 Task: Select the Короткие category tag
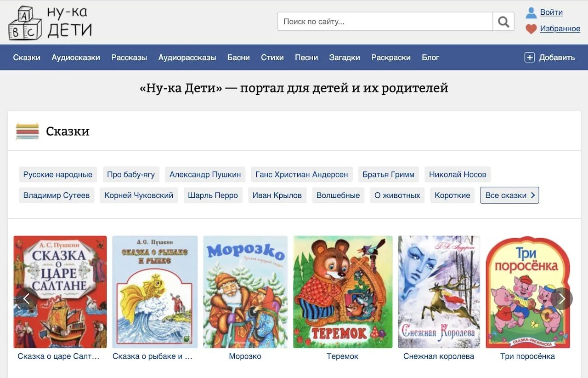pos(452,195)
